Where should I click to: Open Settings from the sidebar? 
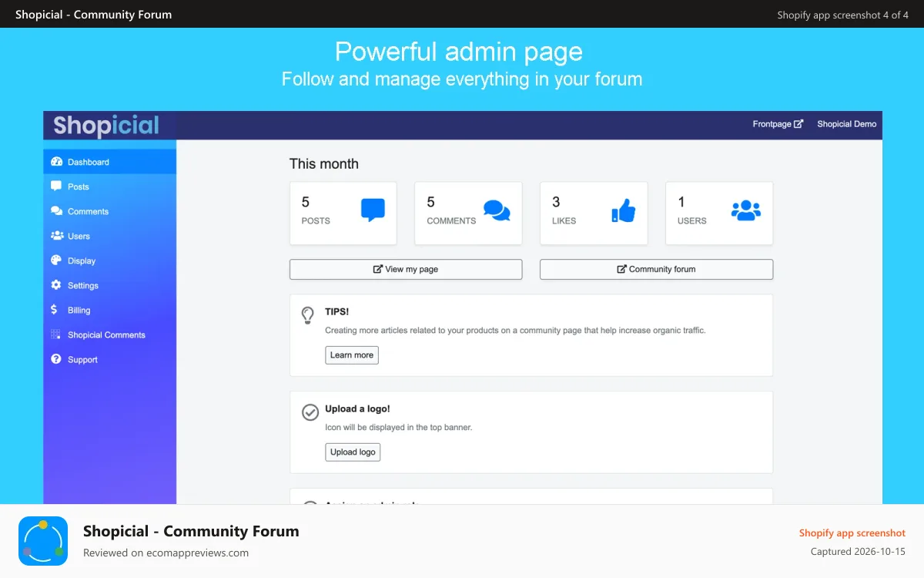click(x=110, y=285)
